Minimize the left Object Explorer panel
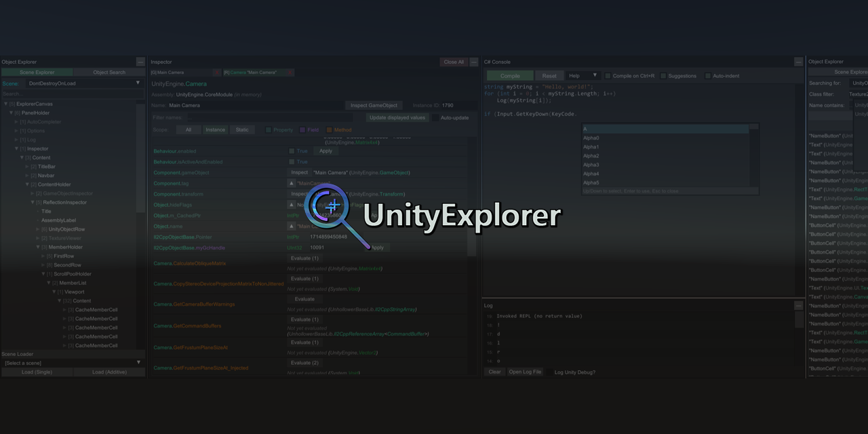Viewport: 868px width, 434px height. coord(140,62)
